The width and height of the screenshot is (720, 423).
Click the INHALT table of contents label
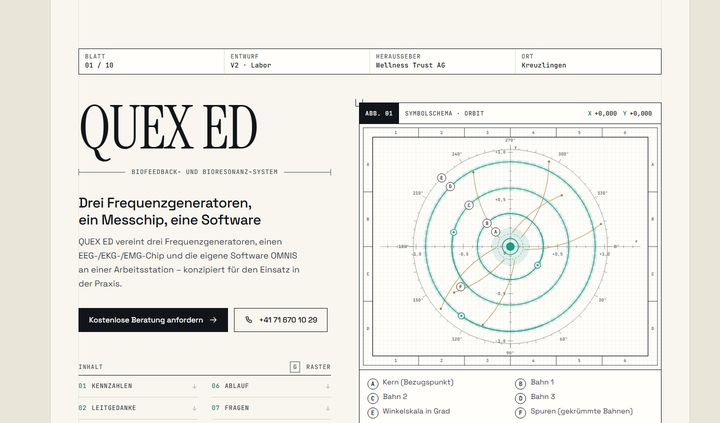(x=90, y=367)
